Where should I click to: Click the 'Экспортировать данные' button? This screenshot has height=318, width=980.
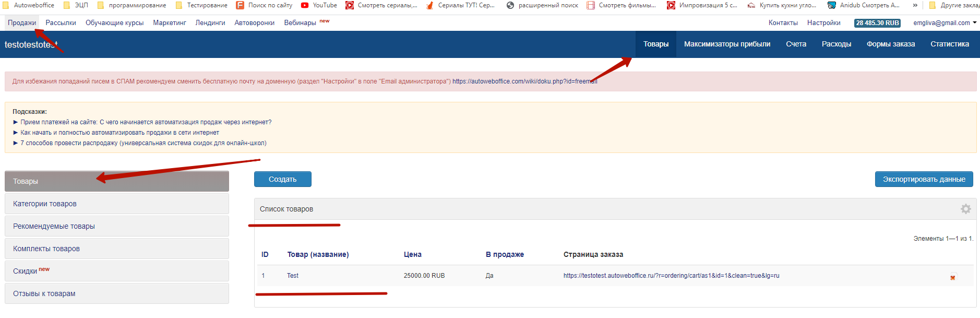coord(924,179)
